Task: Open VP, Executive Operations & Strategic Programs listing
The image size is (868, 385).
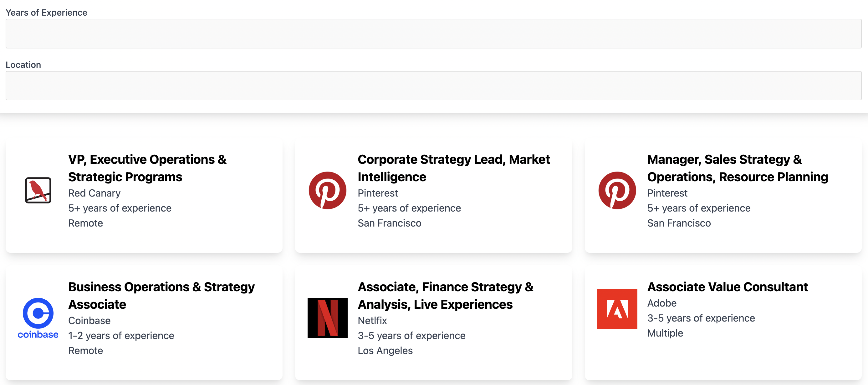Action: (x=147, y=168)
